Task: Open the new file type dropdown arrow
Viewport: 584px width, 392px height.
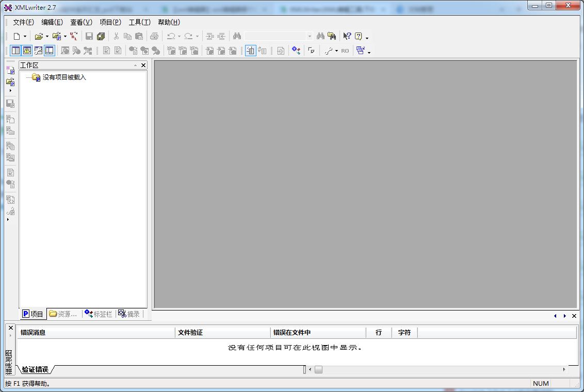Action: point(25,37)
